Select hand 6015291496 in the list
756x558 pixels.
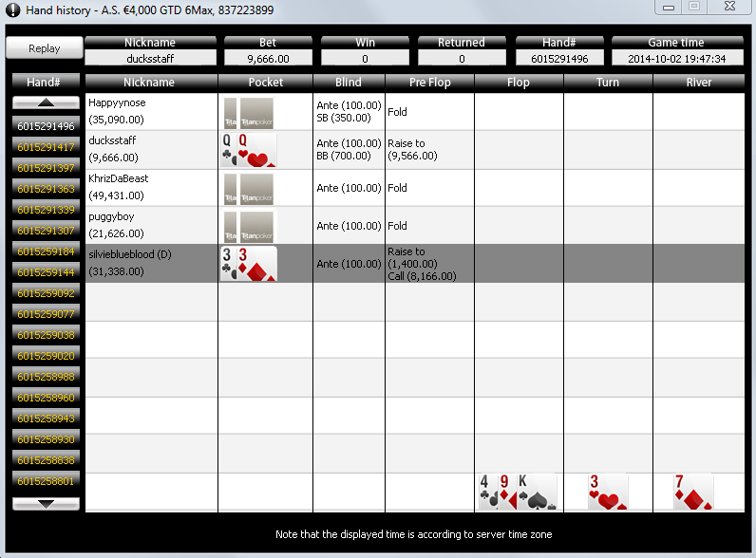46,126
